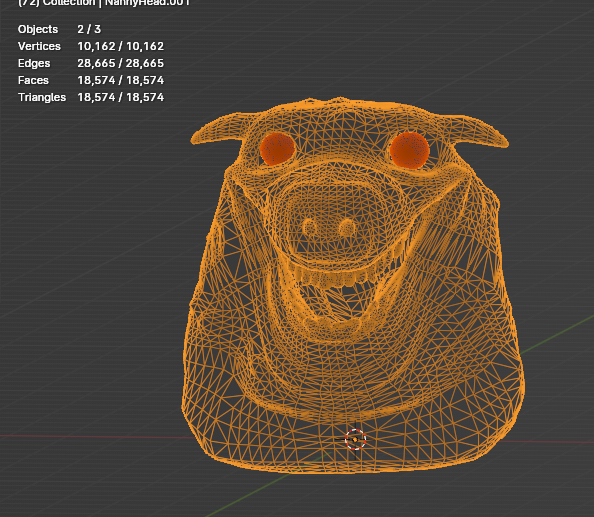Click the 3D cursor at the model base
This screenshot has width=594, height=517.
355,439
